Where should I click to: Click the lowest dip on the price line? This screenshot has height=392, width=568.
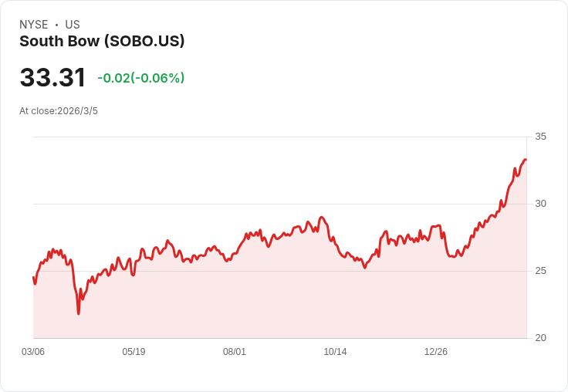pos(79,313)
